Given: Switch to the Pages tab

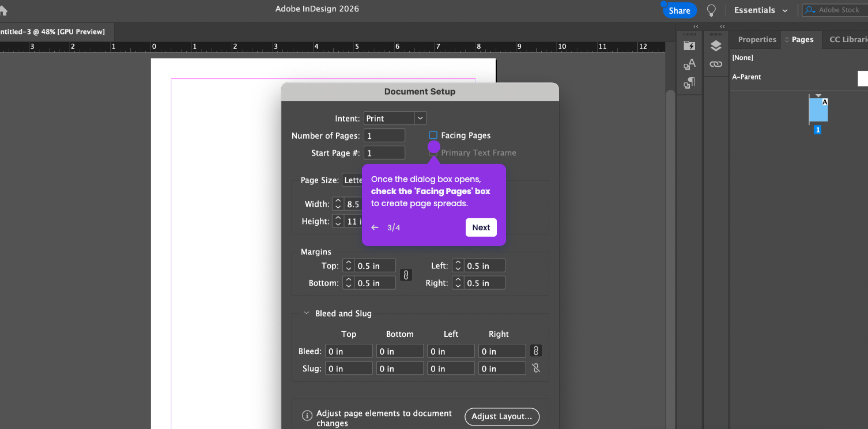Looking at the screenshot, I should coord(802,40).
